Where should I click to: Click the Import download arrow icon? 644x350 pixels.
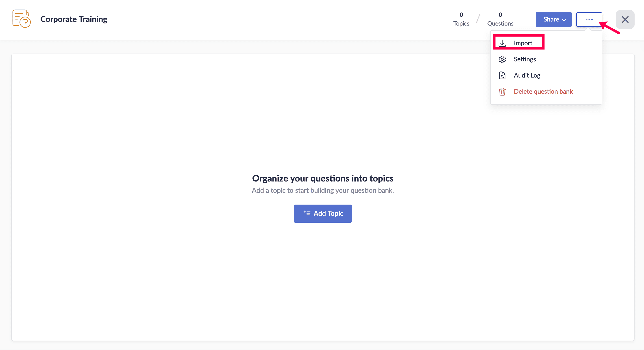[x=502, y=43]
